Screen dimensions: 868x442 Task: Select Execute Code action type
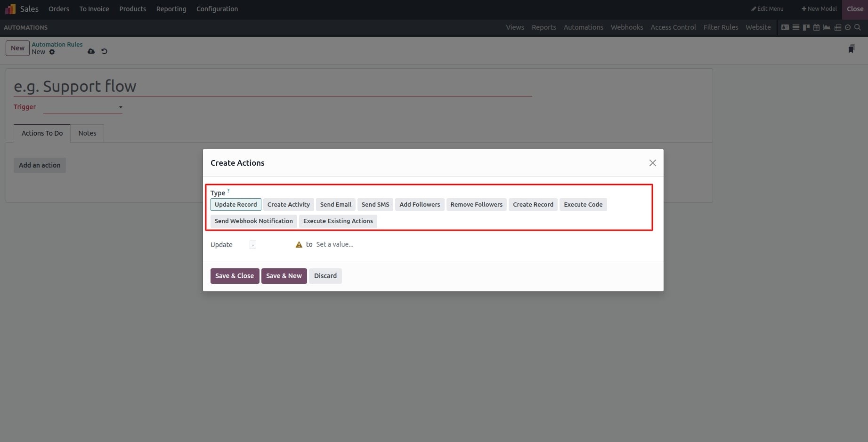click(x=583, y=204)
